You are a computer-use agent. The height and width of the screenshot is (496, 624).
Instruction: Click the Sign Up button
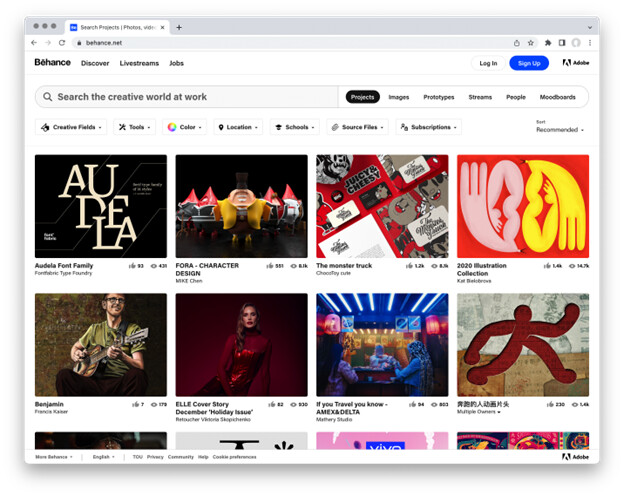click(x=529, y=63)
